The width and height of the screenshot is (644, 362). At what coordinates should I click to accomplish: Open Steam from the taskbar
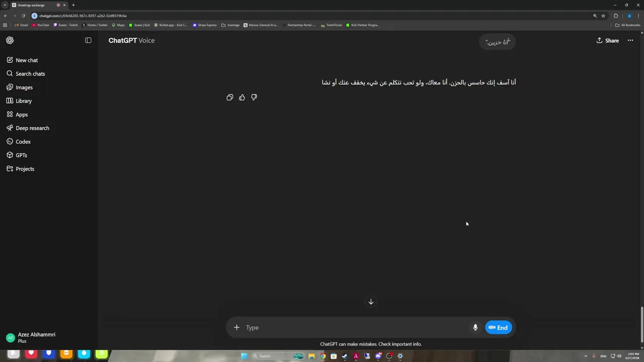tap(345, 356)
